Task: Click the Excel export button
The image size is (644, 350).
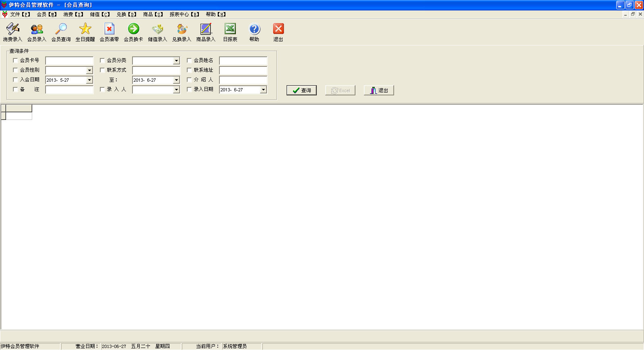Action: coord(340,90)
